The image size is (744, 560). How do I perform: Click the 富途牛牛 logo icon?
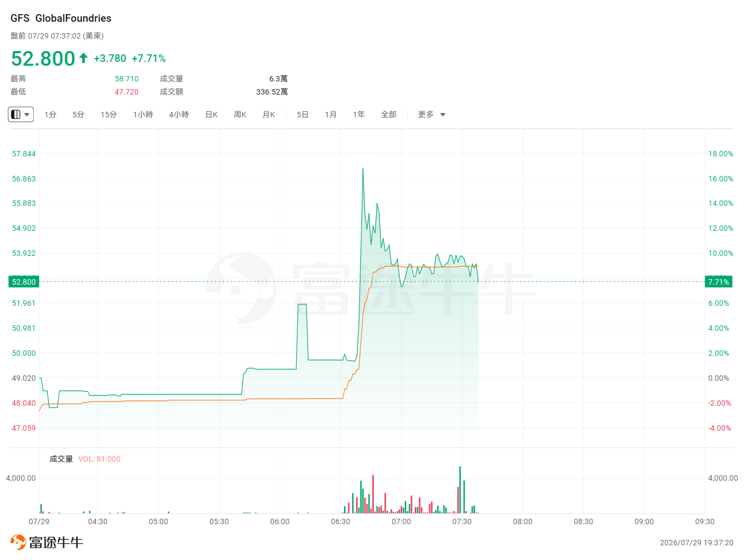tap(18, 542)
